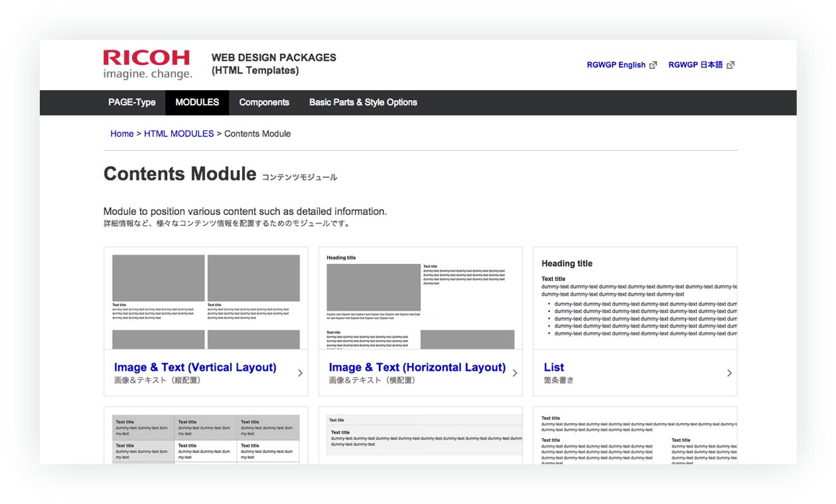Open HTML MODULES breadcrumb link
The height and width of the screenshot is (504, 836).
tap(179, 133)
